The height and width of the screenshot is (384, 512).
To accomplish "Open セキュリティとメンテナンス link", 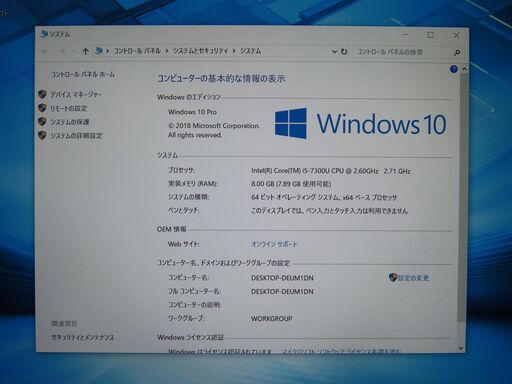I will click(83, 338).
